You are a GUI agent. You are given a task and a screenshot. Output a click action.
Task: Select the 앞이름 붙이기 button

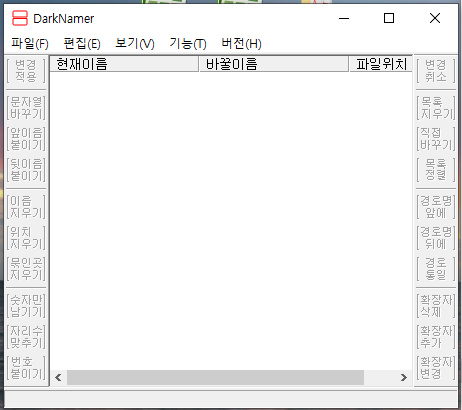coord(26,139)
